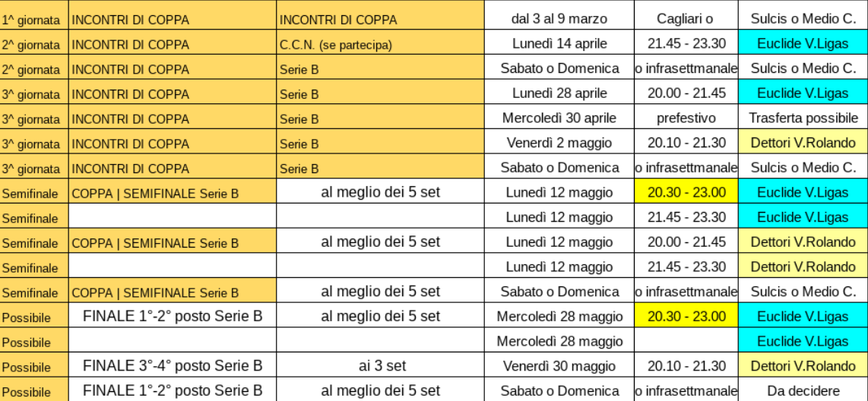
Task: Select 'FINALE 3°-4° posto Serie B' cell
Action: (x=173, y=365)
